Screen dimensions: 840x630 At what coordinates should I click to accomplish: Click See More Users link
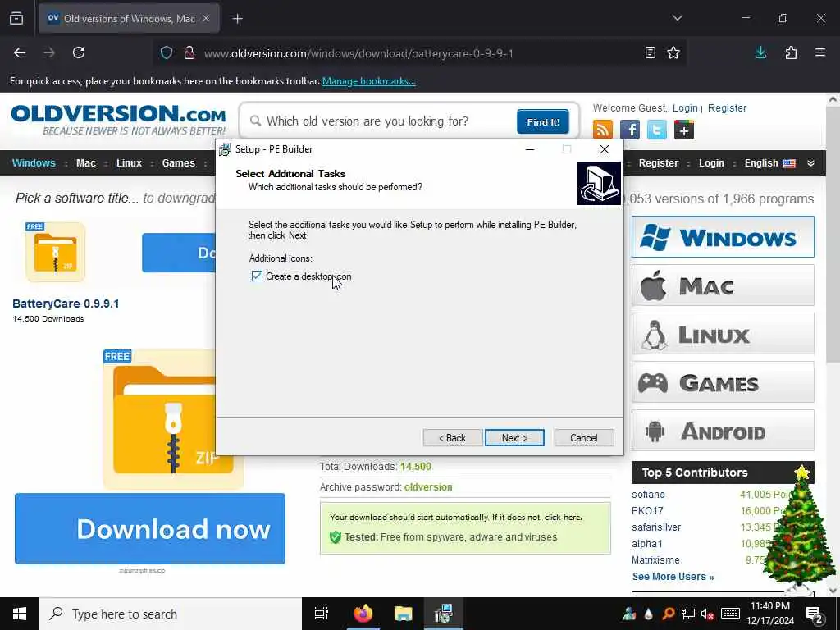tap(673, 577)
